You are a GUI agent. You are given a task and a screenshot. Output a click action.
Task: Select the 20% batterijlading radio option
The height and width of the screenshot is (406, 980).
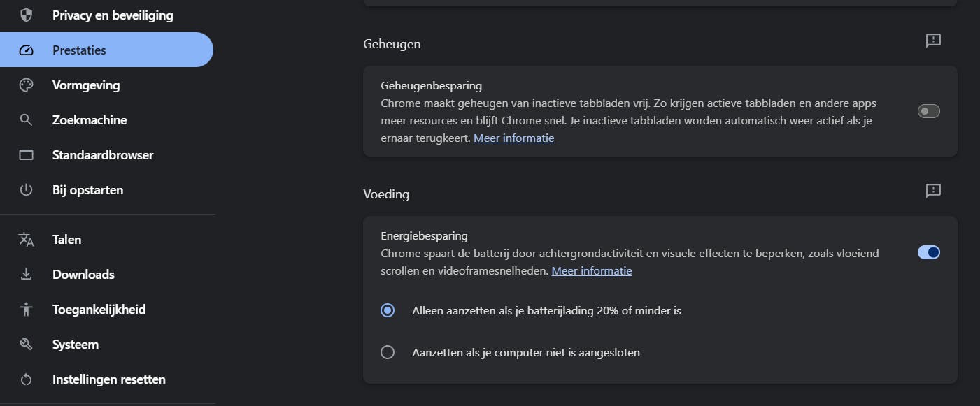[388, 310]
